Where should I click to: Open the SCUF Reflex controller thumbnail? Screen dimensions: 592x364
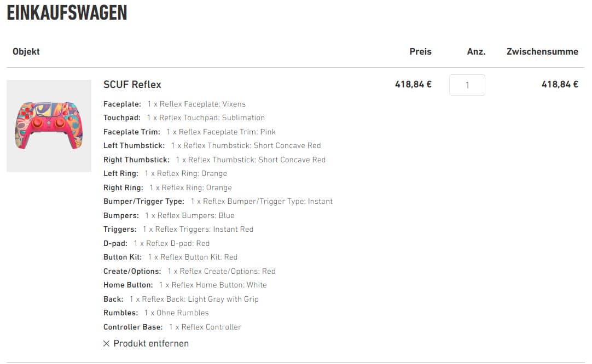coord(49,126)
